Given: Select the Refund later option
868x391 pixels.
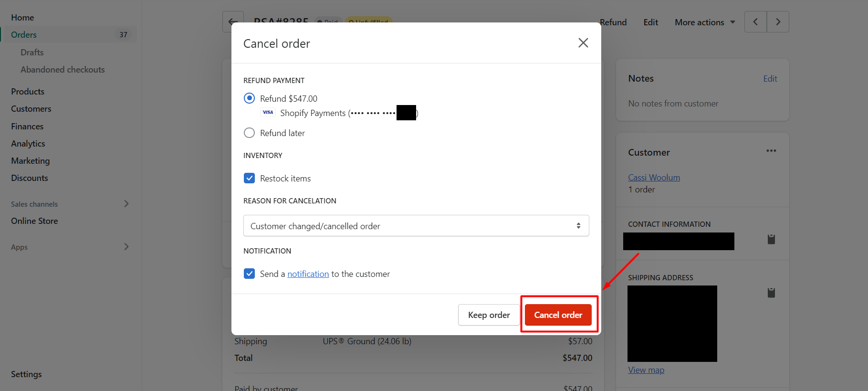Looking at the screenshot, I should (x=249, y=133).
